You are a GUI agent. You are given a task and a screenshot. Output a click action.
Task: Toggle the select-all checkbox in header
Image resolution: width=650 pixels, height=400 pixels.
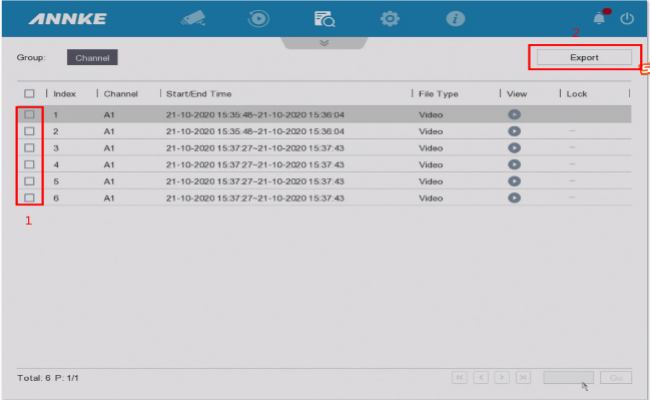(x=29, y=93)
